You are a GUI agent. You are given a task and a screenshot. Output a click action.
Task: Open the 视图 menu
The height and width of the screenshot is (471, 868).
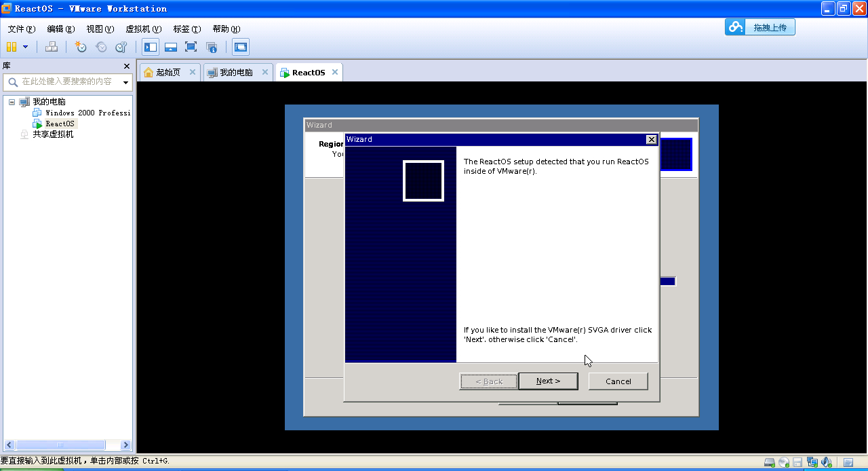(x=100, y=29)
